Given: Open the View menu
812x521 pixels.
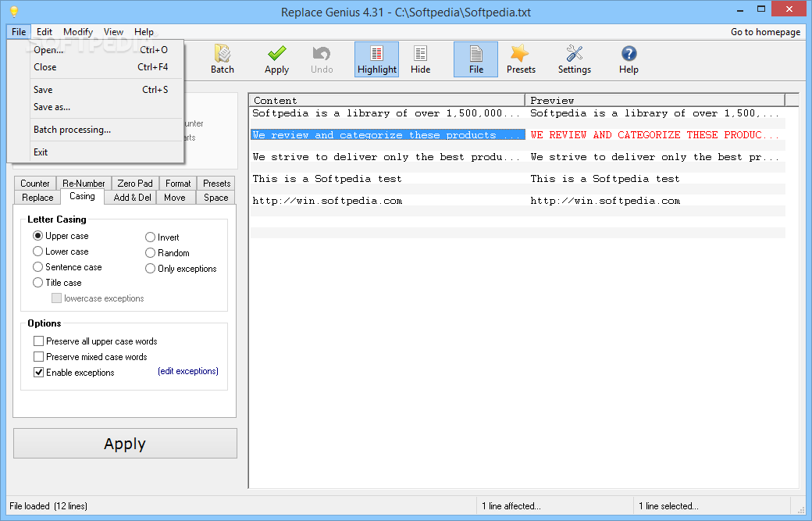Looking at the screenshot, I should click(x=113, y=31).
